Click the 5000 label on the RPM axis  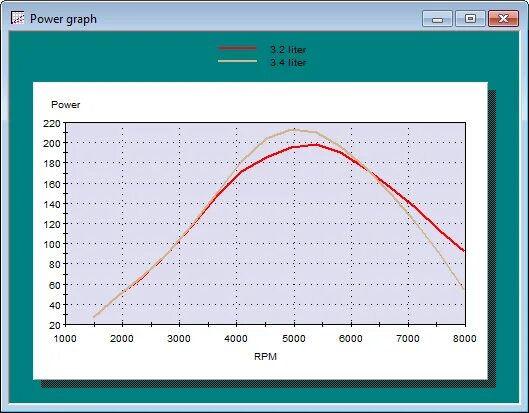click(294, 338)
